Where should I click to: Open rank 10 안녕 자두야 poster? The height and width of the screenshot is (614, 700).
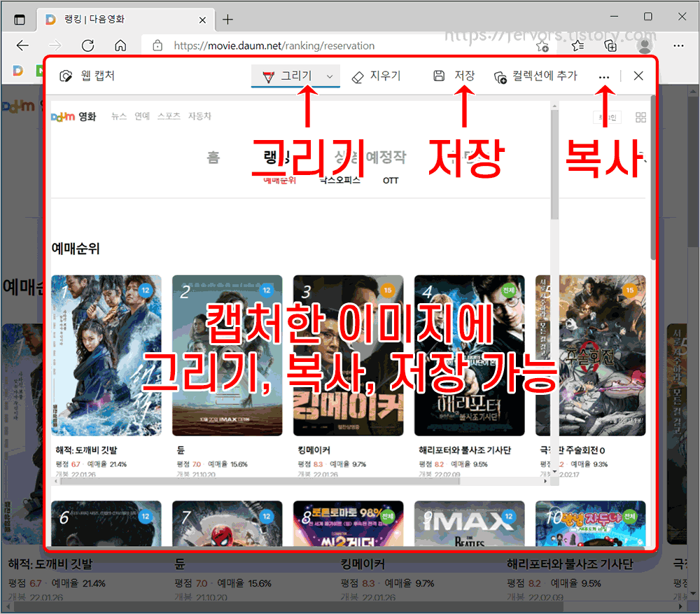coord(590,524)
